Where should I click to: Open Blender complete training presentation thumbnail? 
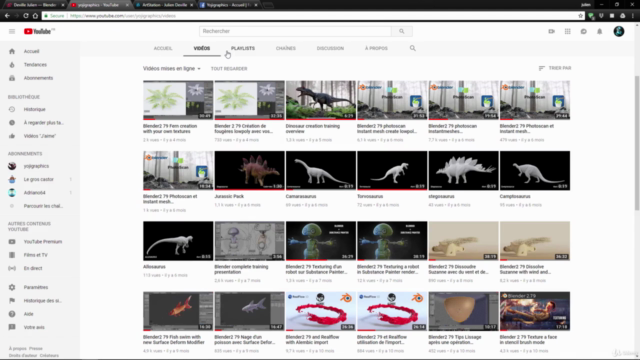click(x=249, y=241)
